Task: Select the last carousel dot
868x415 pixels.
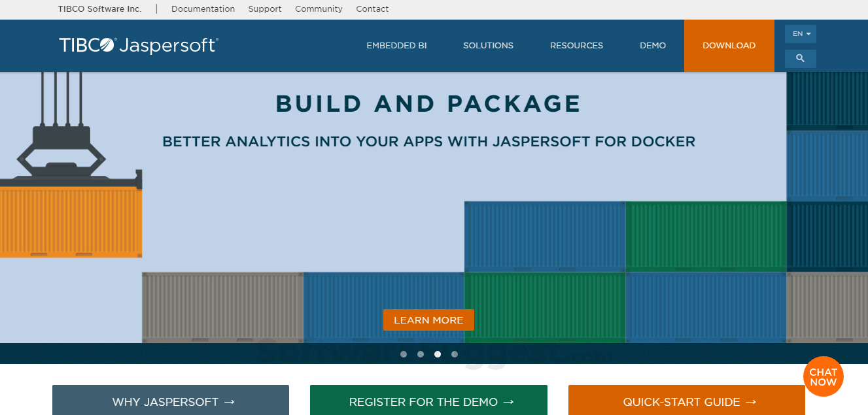Action: coord(455,354)
